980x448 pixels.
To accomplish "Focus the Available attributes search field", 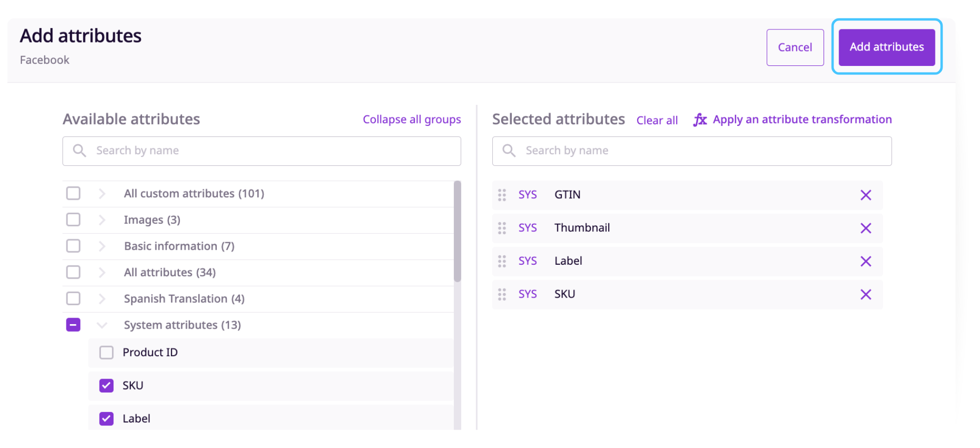I will 262,151.
